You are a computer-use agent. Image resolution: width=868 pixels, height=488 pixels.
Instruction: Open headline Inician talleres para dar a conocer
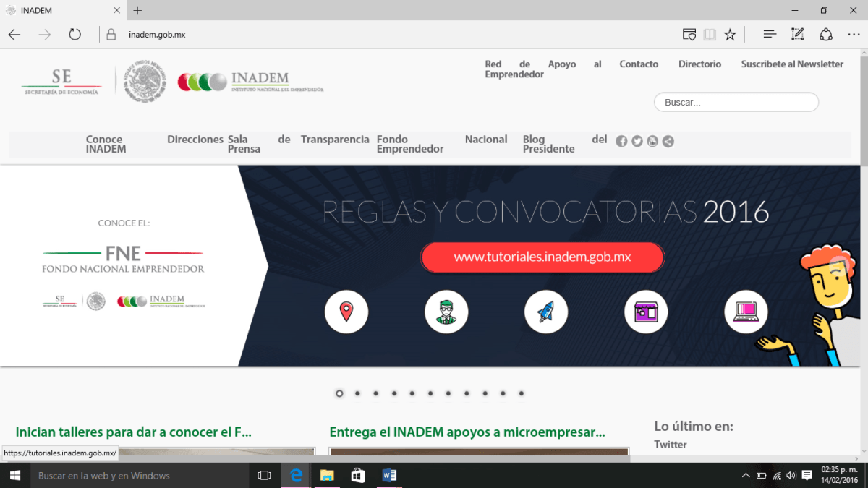[x=133, y=432]
